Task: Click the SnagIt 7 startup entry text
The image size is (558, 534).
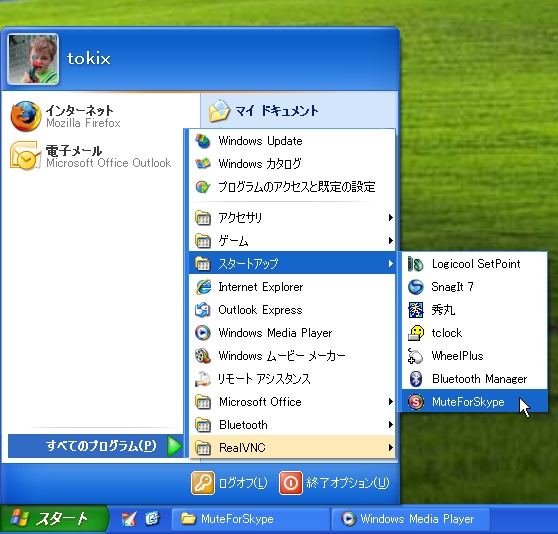Action: 452,287
